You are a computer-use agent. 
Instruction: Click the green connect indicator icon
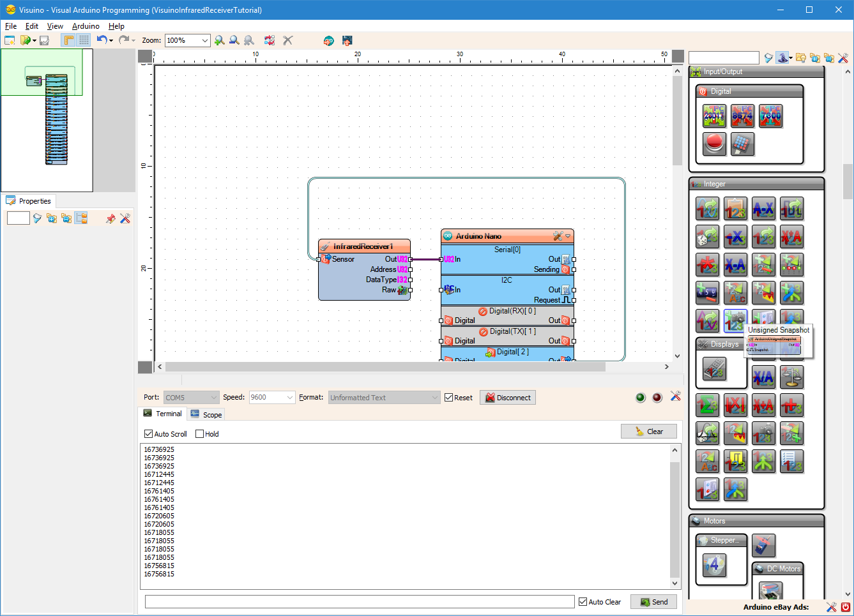point(641,398)
